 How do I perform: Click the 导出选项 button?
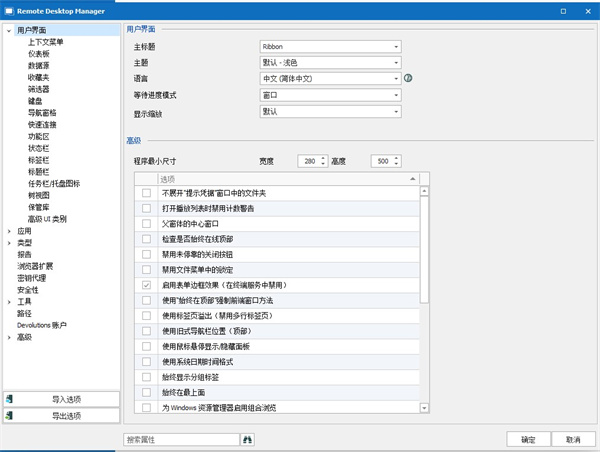click(x=62, y=416)
